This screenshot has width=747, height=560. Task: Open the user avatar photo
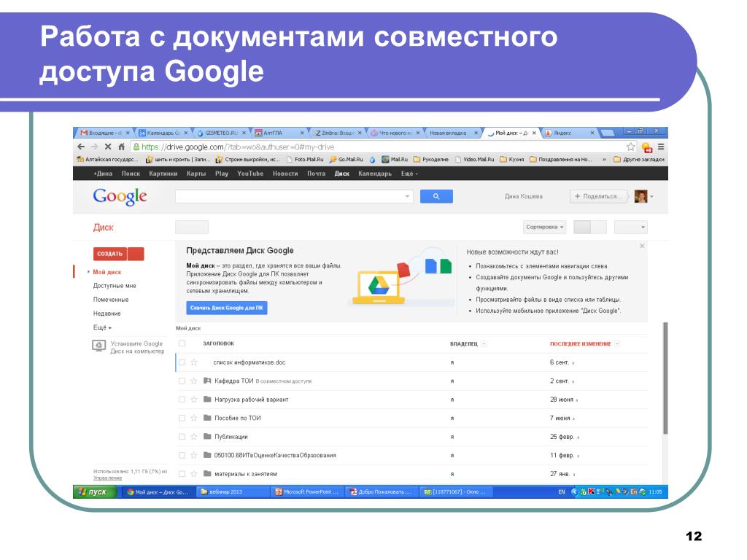click(x=640, y=196)
